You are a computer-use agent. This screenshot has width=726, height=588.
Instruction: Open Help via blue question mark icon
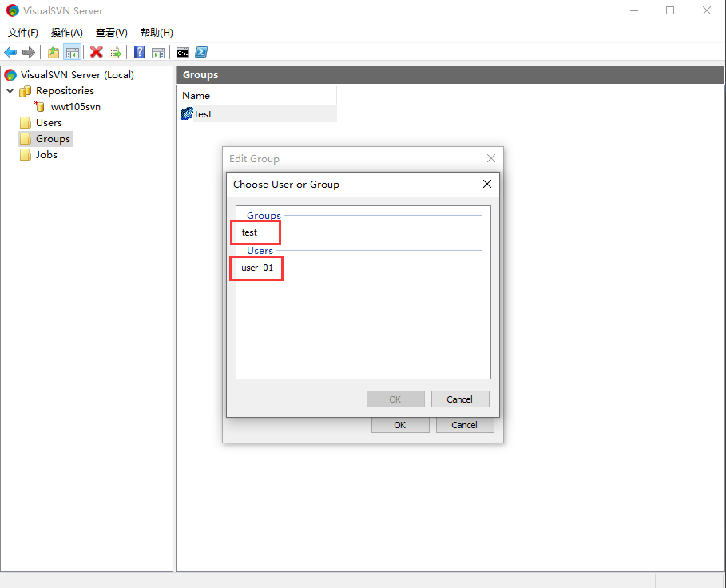140,52
